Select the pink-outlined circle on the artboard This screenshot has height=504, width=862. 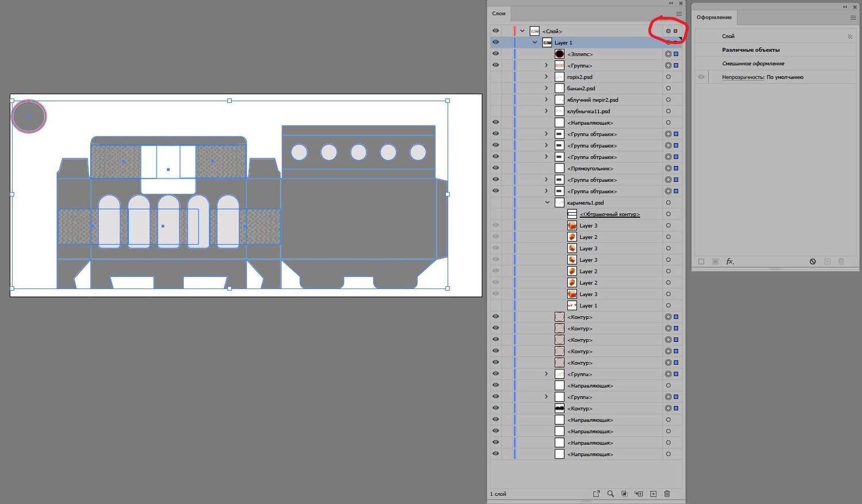click(x=29, y=116)
